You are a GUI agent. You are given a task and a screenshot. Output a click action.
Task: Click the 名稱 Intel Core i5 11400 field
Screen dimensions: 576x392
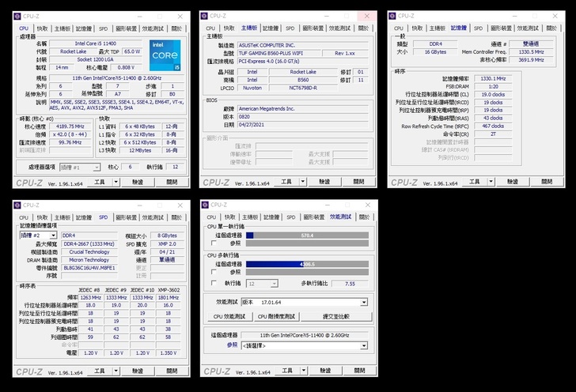[x=96, y=43]
